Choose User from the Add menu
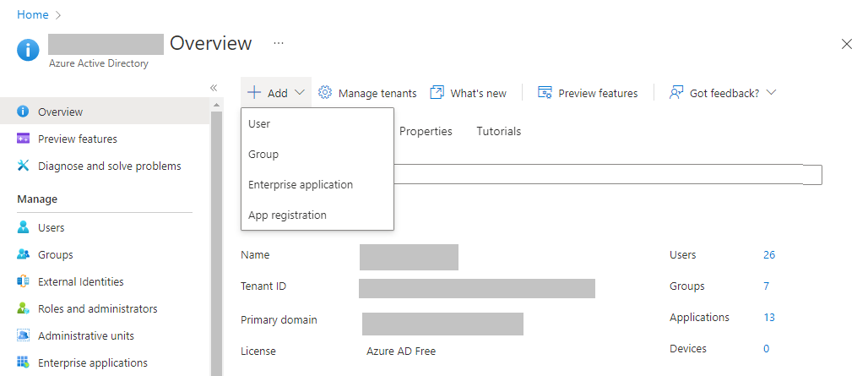This screenshot has height=376, width=868. pos(317,123)
